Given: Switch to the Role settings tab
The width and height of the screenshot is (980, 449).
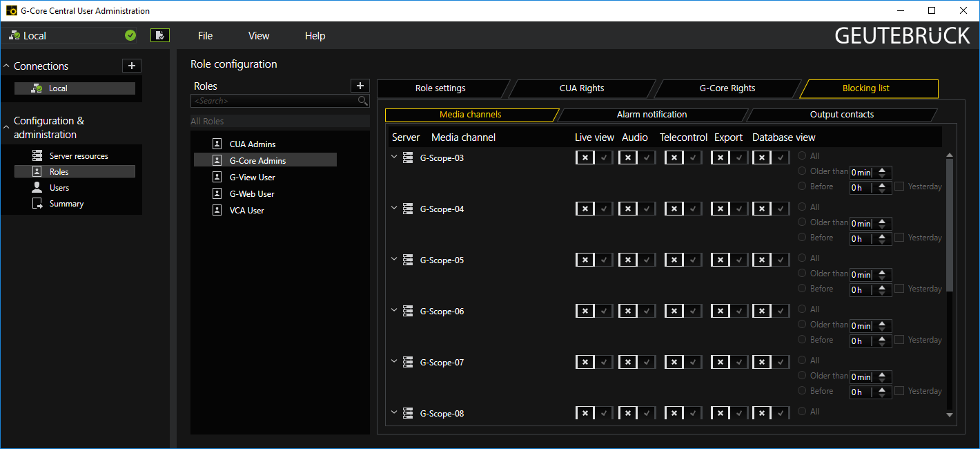Looking at the screenshot, I should click(440, 88).
